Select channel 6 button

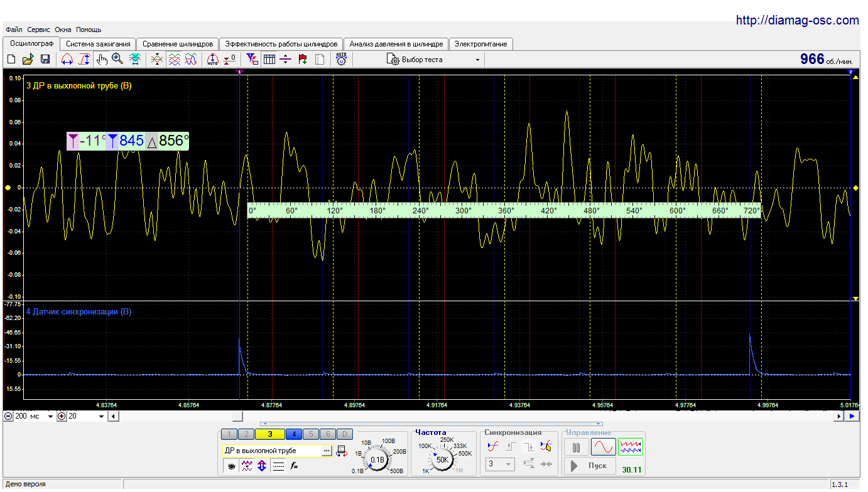[328, 434]
